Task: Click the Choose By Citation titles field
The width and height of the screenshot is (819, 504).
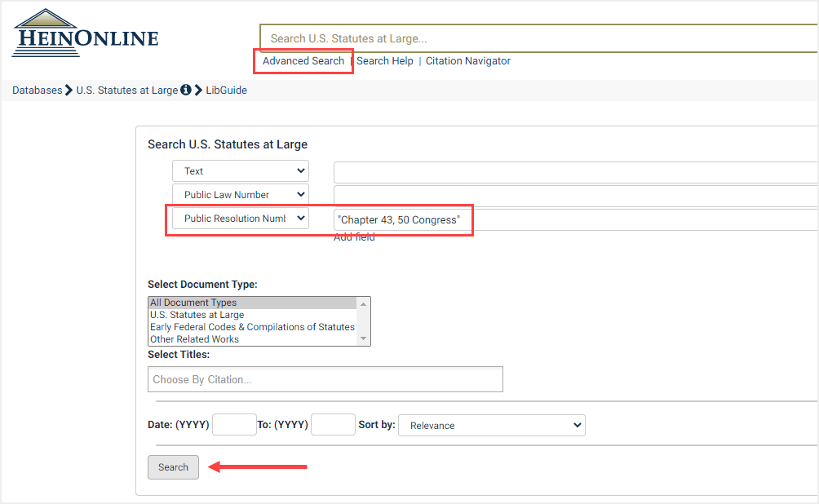Action: click(x=325, y=379)
